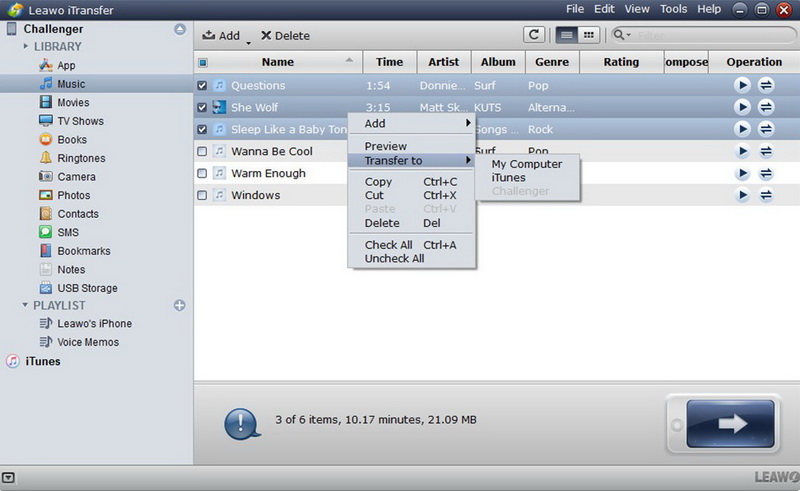Click transfer icon for Wanna Be Cool
The image size is (800, 491).
[766, 152]
